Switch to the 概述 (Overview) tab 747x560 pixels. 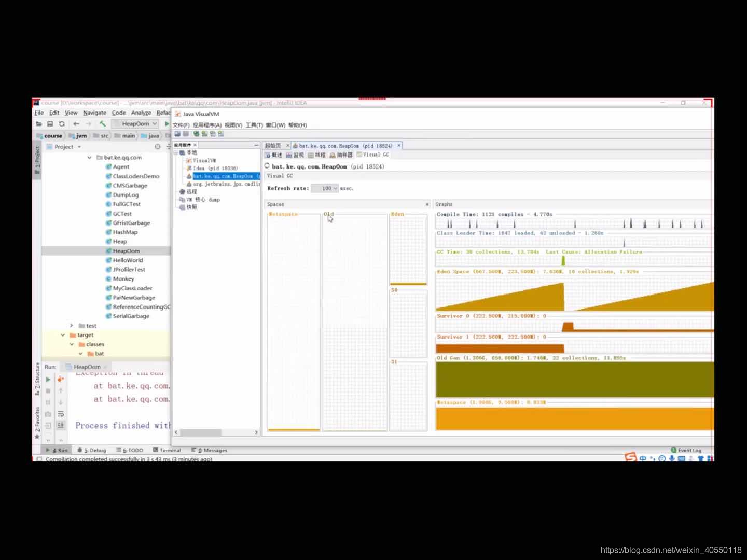273,155
